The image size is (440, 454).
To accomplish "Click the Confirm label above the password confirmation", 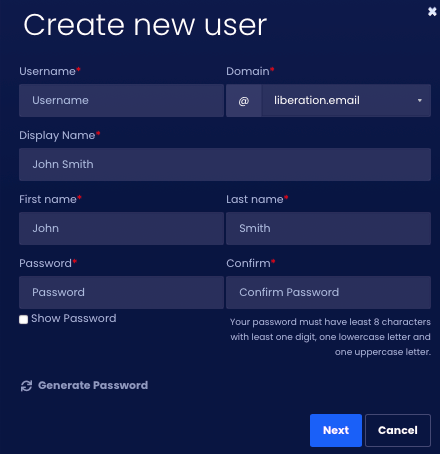I will [248, 263].
